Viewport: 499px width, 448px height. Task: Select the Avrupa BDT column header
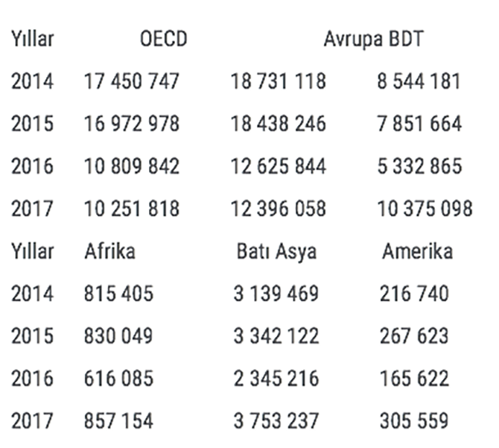click(x=373, y=39)
